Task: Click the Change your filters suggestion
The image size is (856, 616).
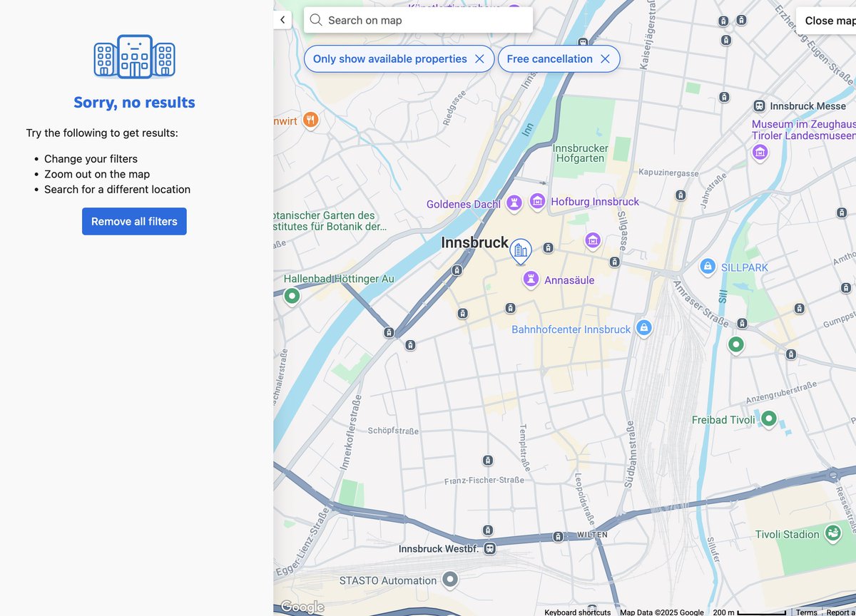Action: click(91, 159)
